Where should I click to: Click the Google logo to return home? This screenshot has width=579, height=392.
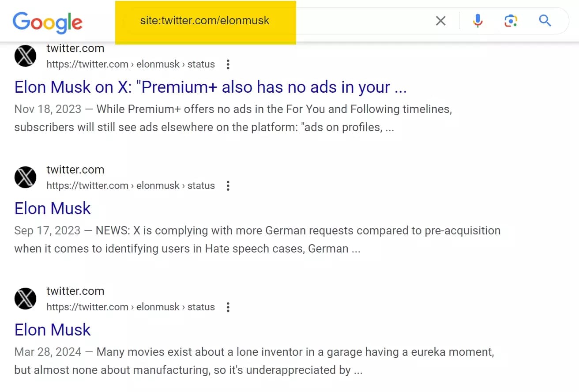47,22
